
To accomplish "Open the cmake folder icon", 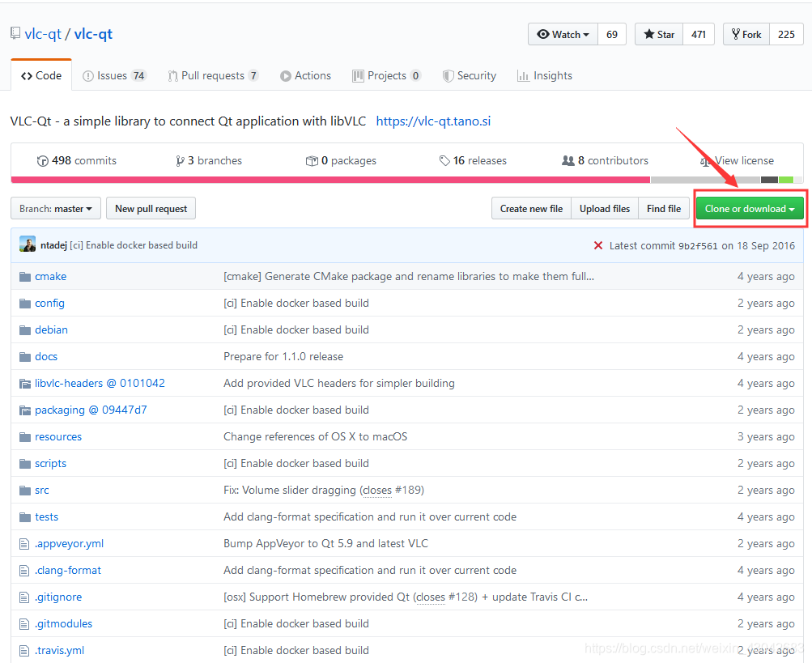I will [x=25, y=276].
